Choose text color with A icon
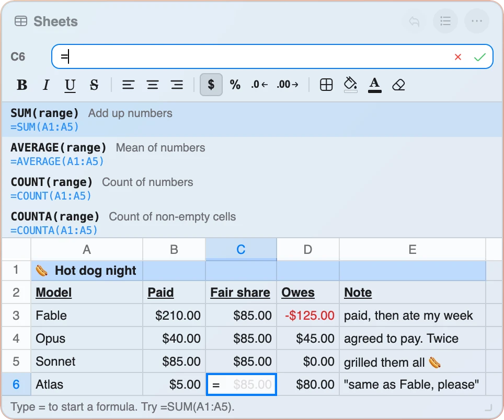 tap(374, 85)
